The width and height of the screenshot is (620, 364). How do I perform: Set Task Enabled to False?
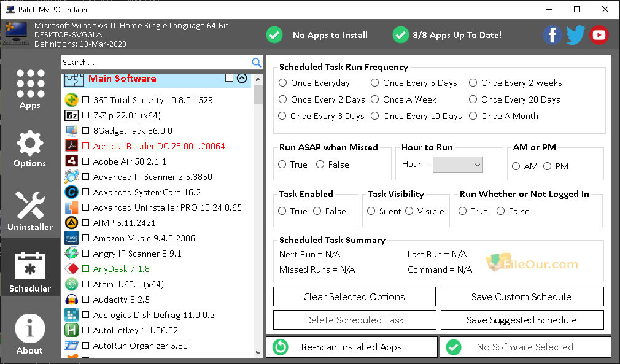(x=317, y=211)
